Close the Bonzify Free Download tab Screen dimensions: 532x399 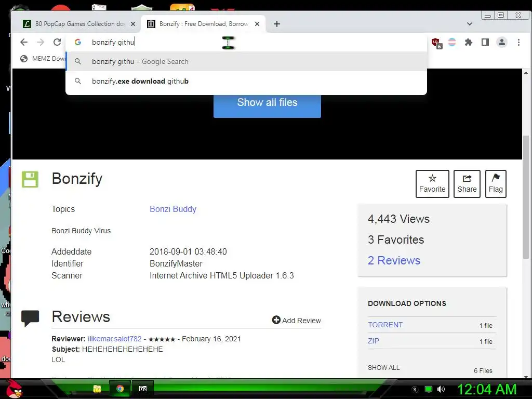(x=257, y=24)
